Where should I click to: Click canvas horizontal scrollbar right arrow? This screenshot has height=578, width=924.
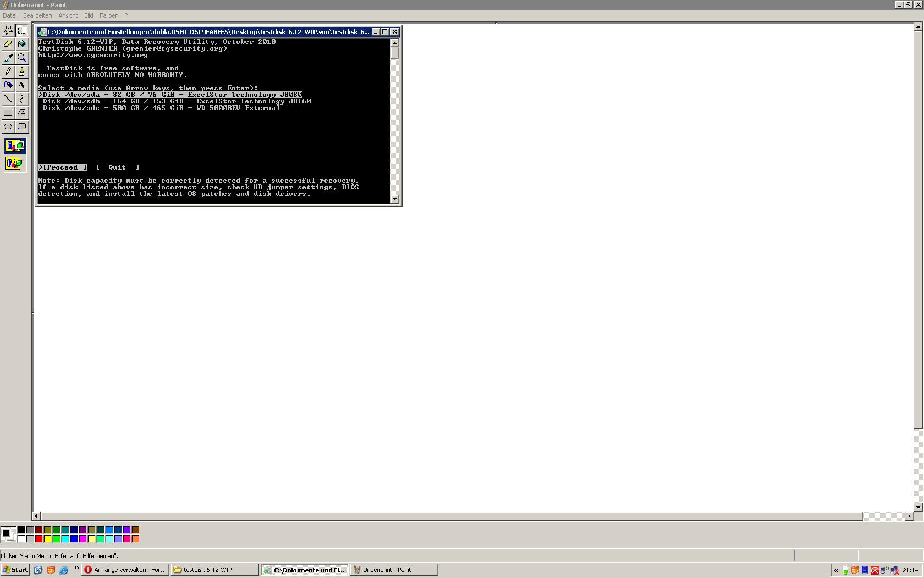910,516
